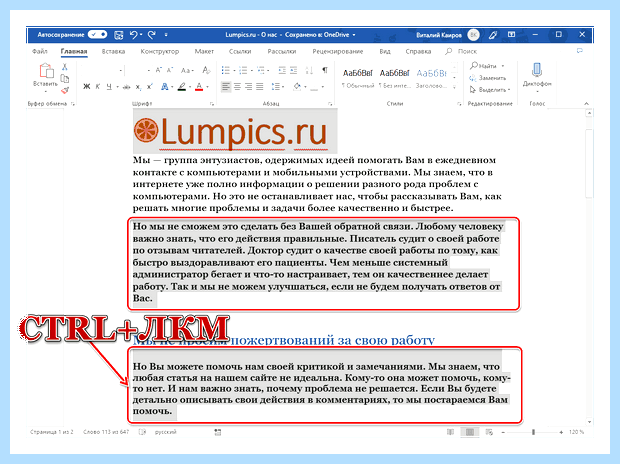Click the Заменить button

click(x=488, y=78)
